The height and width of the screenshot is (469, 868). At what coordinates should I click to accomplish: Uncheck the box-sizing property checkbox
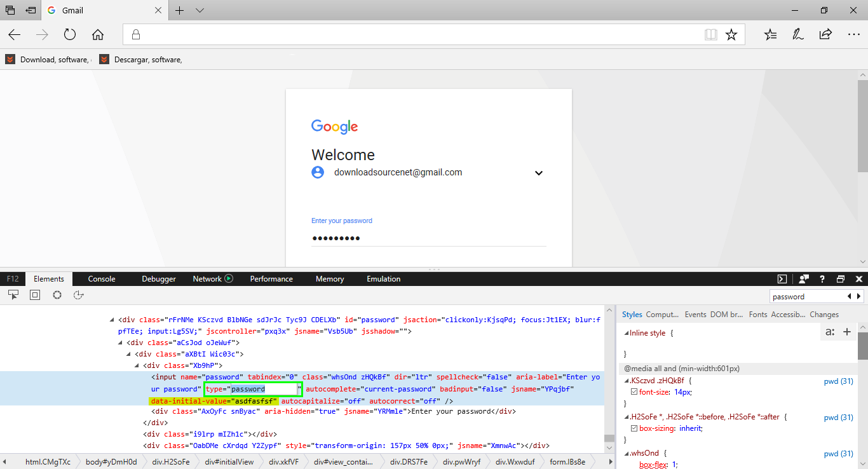pos(634,428)
